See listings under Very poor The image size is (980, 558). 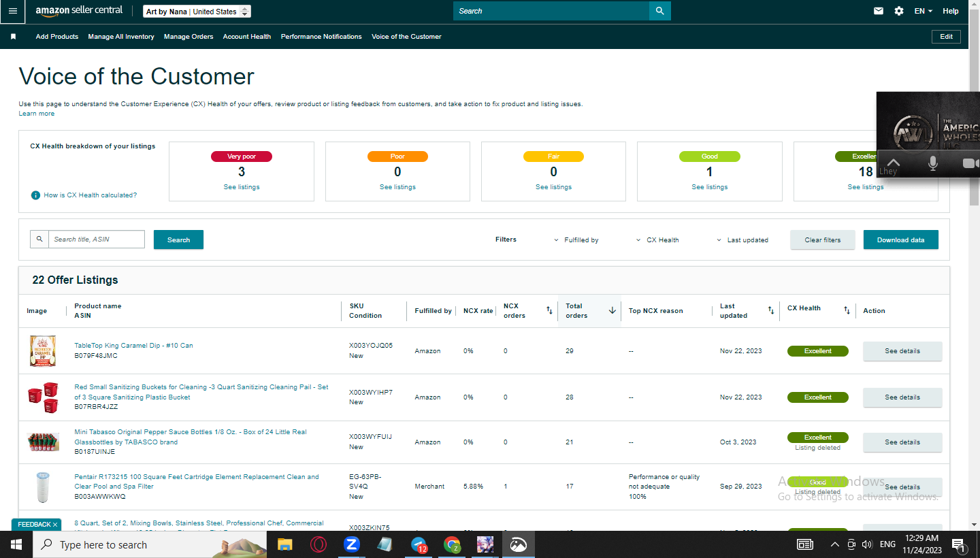[x=242, y=187]
